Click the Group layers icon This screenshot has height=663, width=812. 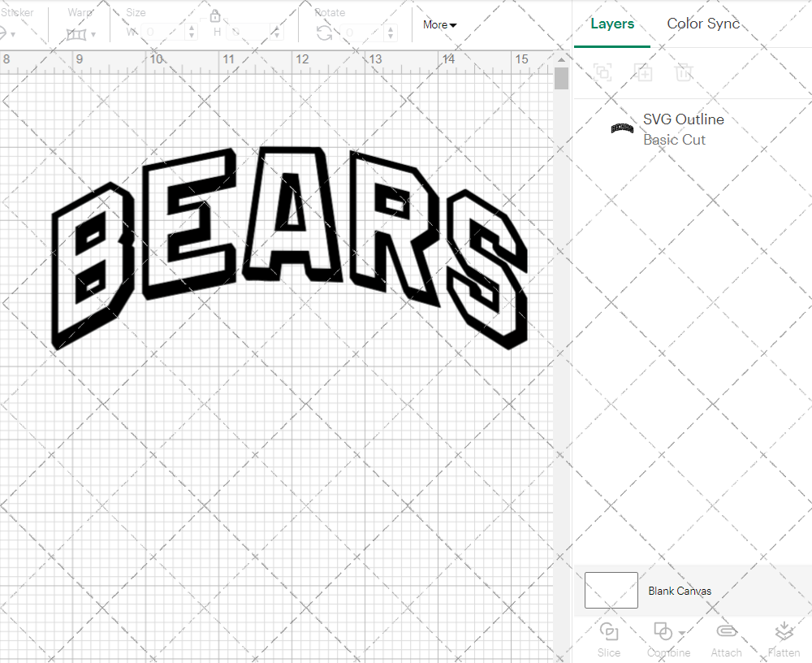tap(603, 72)
